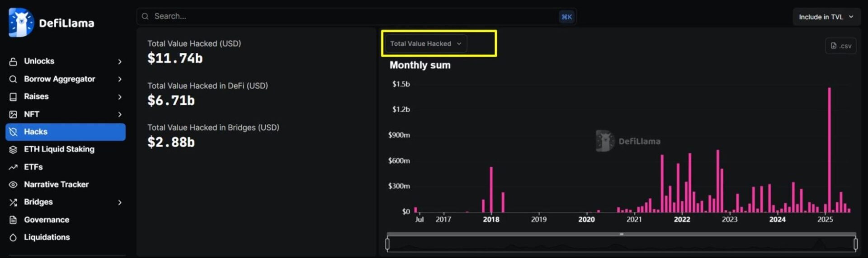868x258 pixels.
Task: Open ETH Liquid Staking page
Action: [66, 149]
